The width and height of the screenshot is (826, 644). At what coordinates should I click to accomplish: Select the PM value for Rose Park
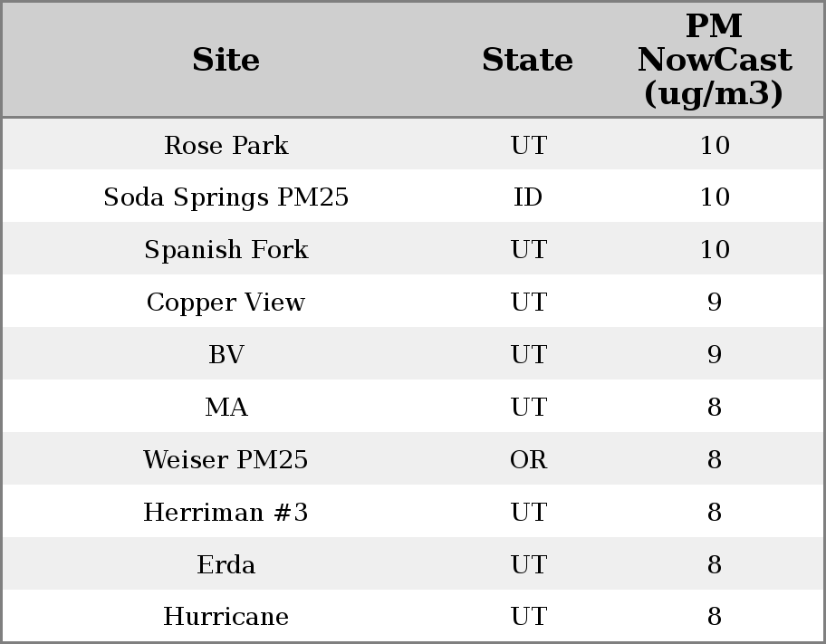[x=715, y=145]
